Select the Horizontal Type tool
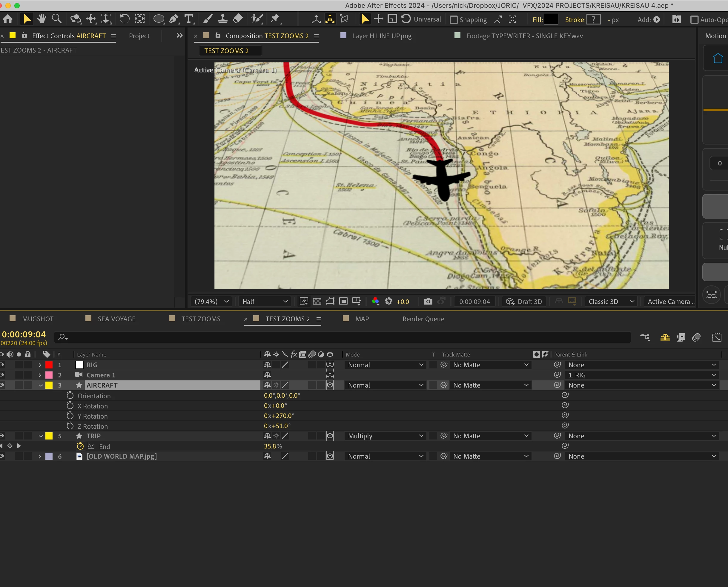Viewport: 728px width, 587px height. click(x=189, y=19)
